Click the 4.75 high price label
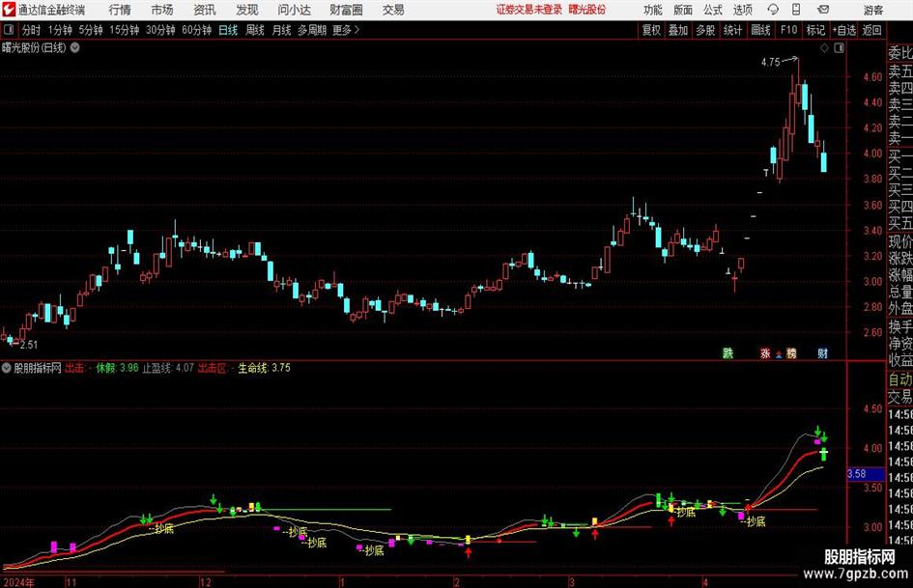Viewport: 913px width, 588px height. (770, 63)
